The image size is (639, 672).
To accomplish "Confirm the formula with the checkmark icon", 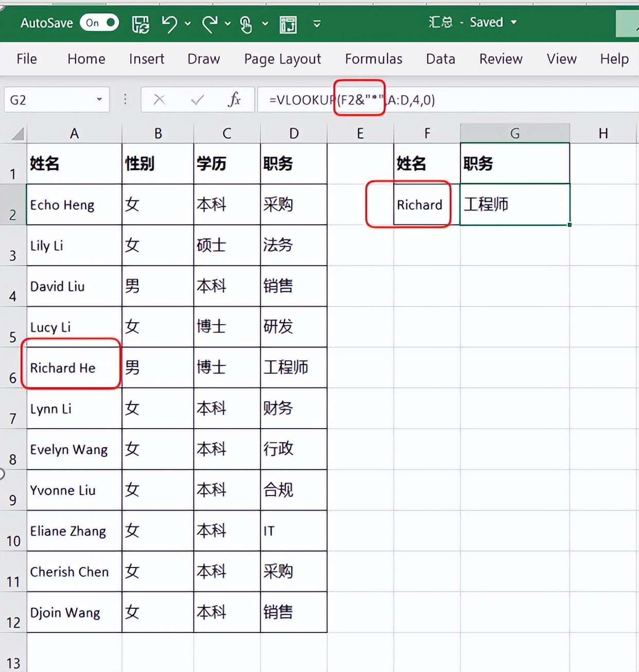I will coord(197,100).
